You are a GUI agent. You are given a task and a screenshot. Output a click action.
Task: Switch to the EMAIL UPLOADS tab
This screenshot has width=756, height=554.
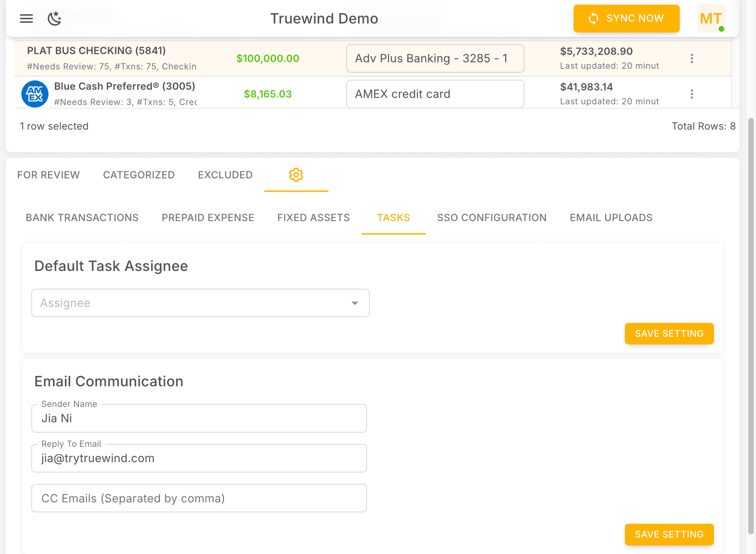coord(611,218)
